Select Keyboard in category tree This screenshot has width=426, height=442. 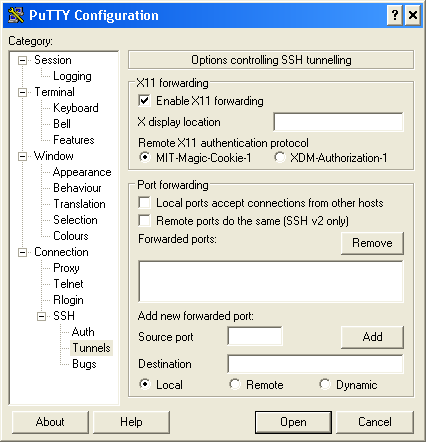[76, 108]
